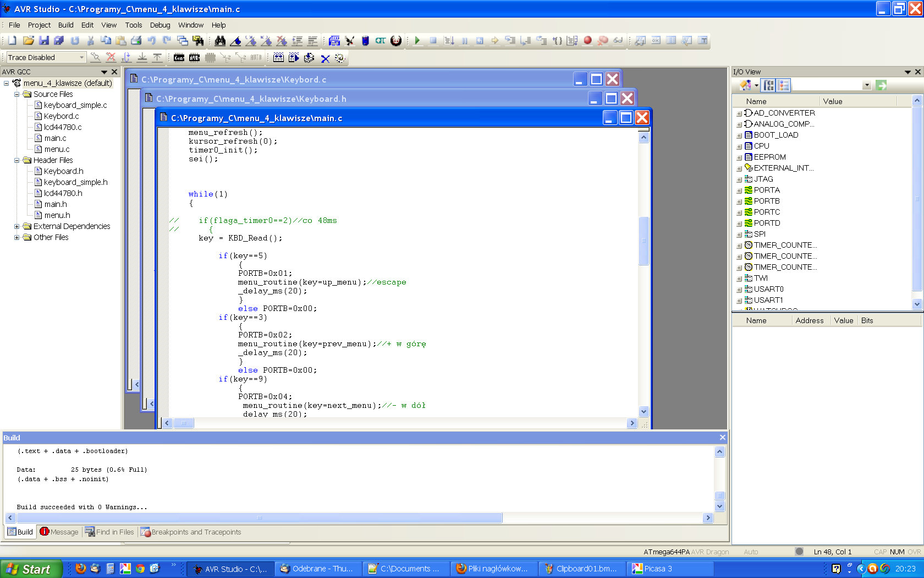Toggle breakpoint using the red circle icon
Screen dimensions: 924x578
[x=587, y=41]
